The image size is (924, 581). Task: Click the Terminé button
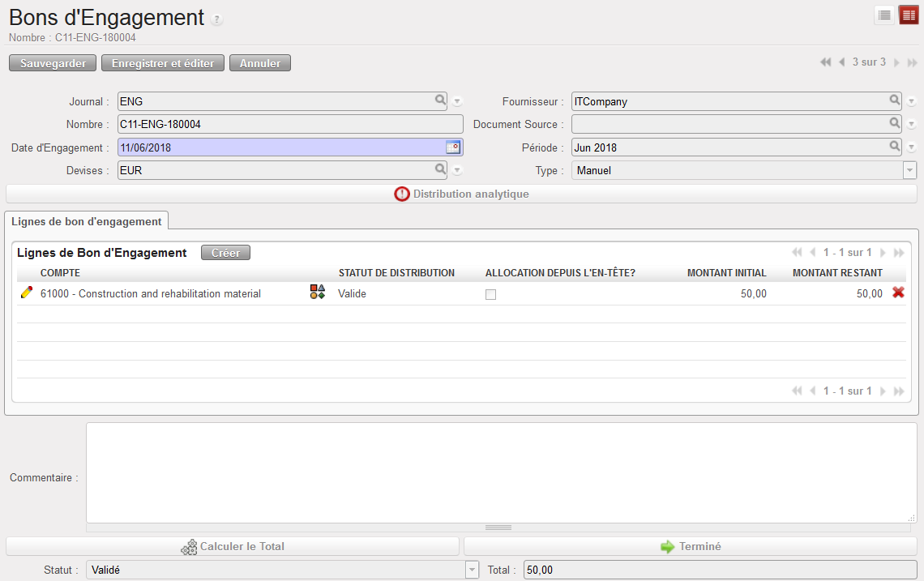point(690,546)
